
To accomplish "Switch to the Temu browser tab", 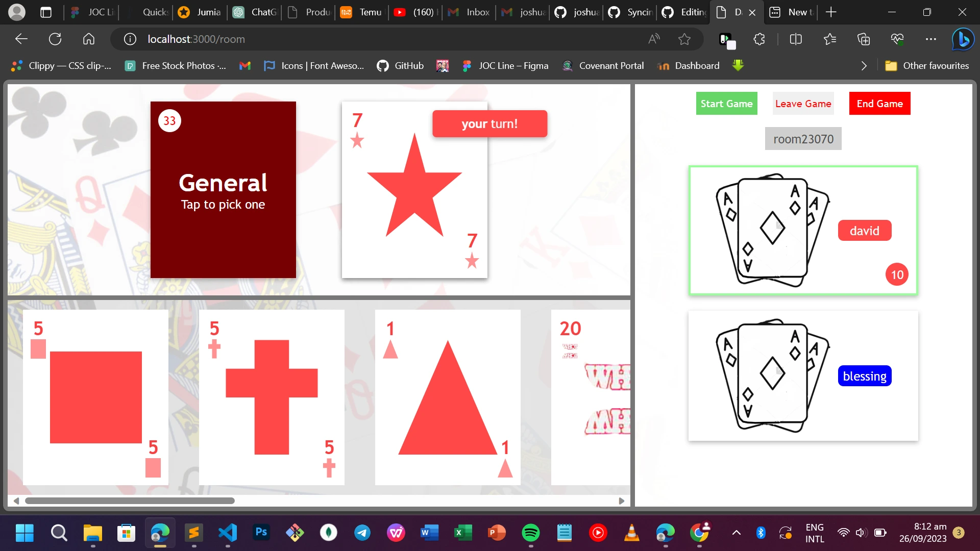I will tap(362, 12).
